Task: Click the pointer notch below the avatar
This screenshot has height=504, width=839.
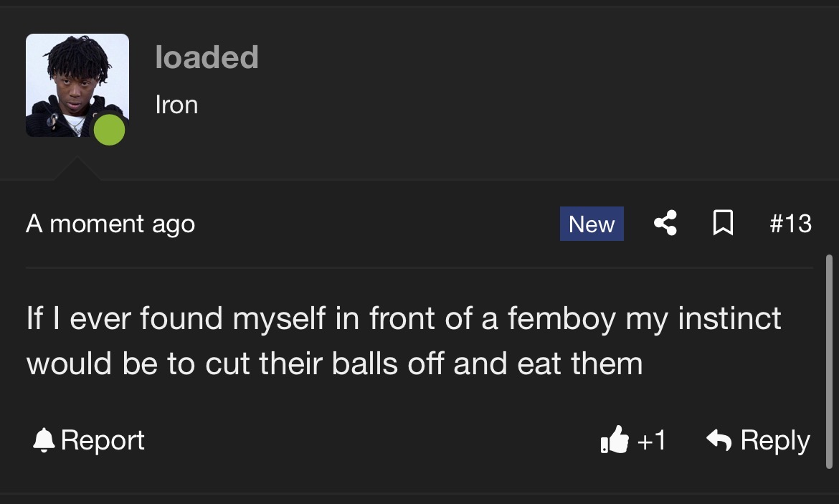Action: tap(77, 168)
